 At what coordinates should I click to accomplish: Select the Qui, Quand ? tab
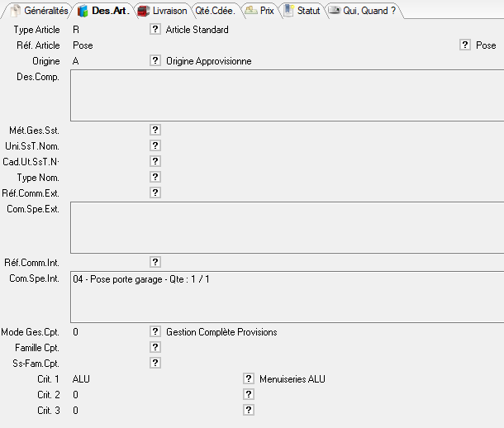tap(362, 11)
